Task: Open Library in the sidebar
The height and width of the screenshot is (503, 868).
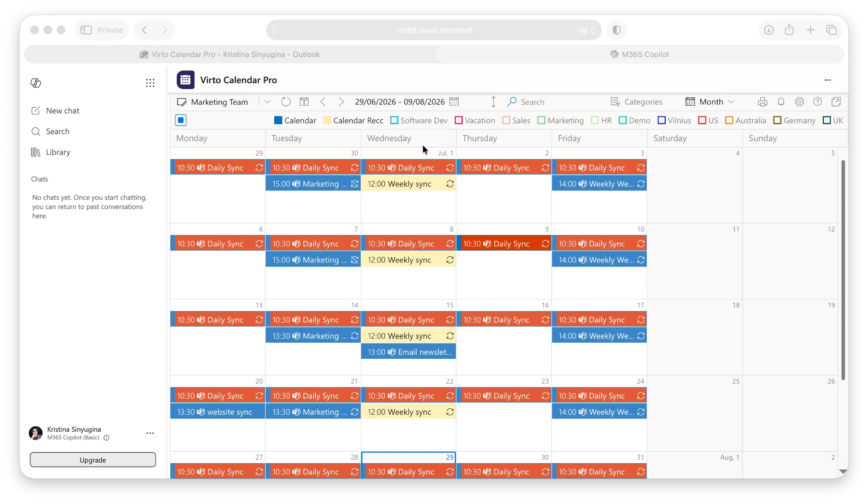Action: point(51,152)
